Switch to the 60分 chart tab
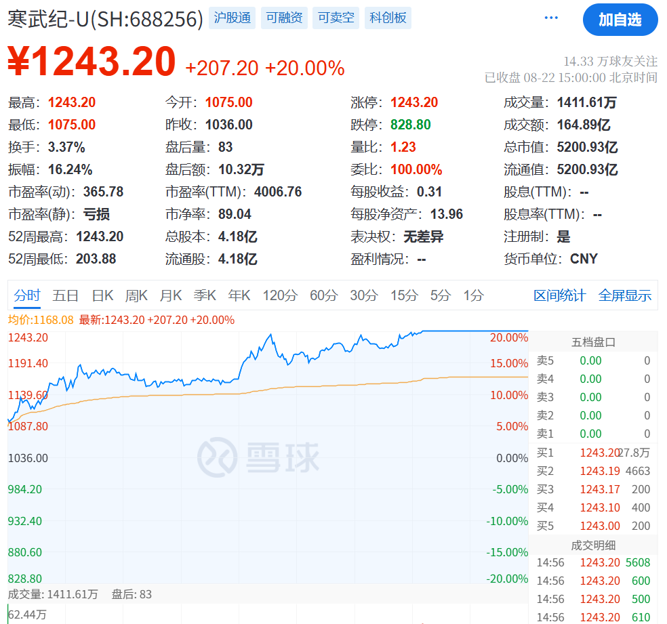 tap(324, 295)
